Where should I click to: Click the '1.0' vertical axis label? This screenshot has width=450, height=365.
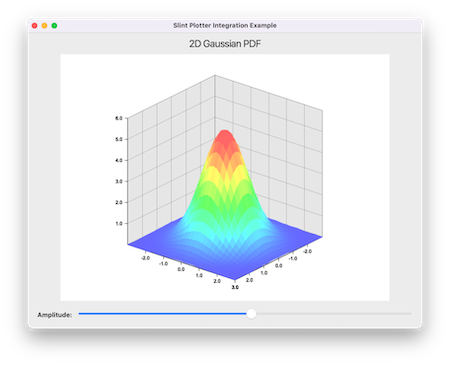[119, 223]
